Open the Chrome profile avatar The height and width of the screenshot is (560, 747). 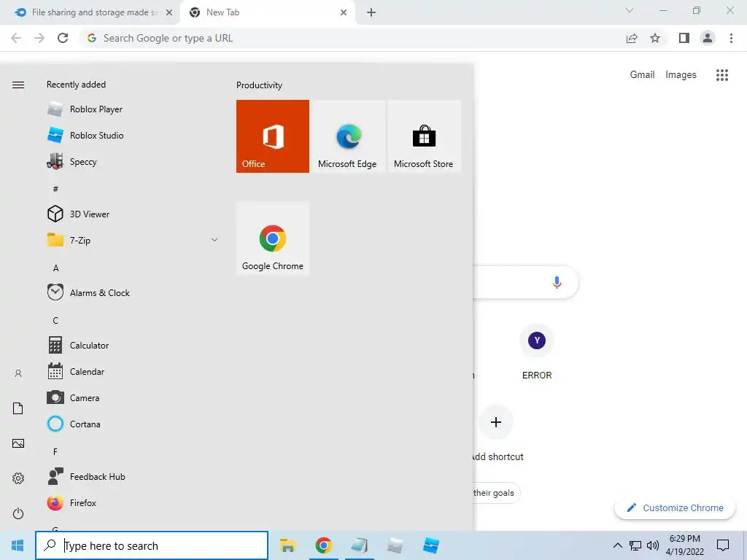point(708,38)
